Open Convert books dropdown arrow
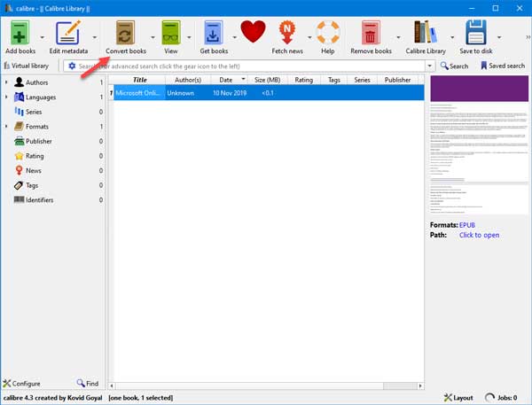The height and width of the screenshot is (405, 532). [153, 36]
